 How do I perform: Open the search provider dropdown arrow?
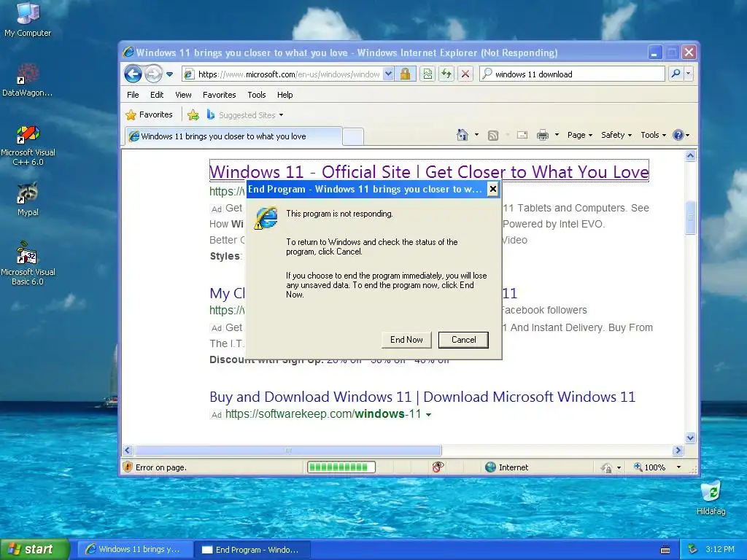point(689,74)
